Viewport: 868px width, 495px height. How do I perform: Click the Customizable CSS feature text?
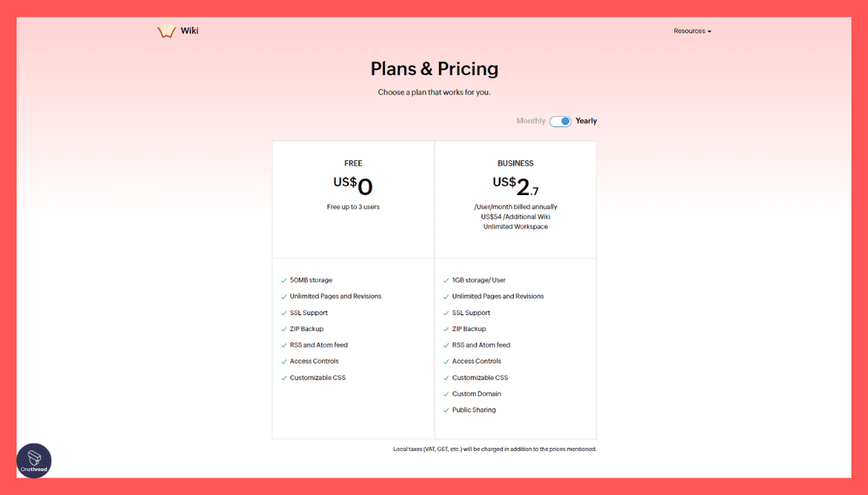pos(318,377)
